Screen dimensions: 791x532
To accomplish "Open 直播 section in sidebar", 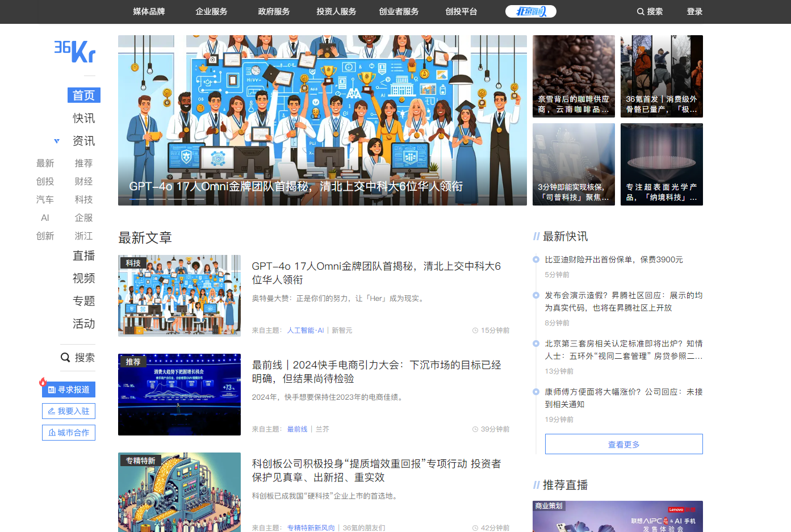I will point(84,255).
